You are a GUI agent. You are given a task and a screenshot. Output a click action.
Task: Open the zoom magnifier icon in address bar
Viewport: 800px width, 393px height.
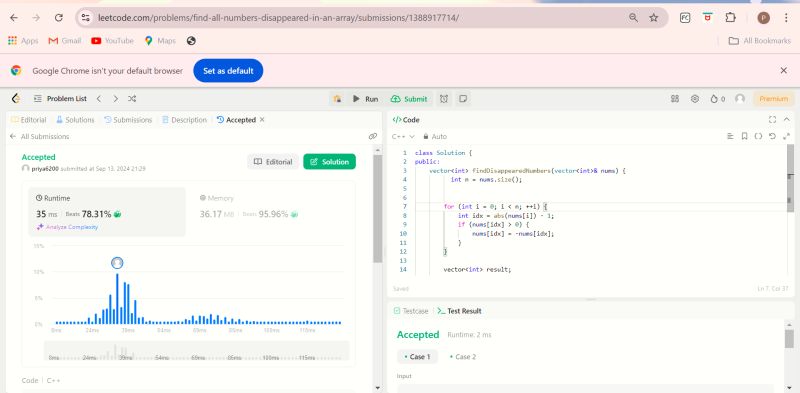point(633,18)
